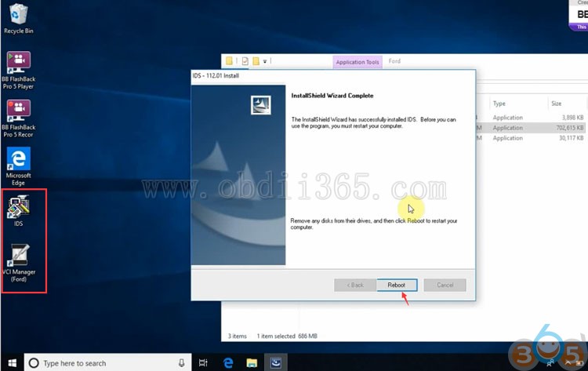Image resolution: width=588 pixels, height=371 pixels.
Task: Click the Reboot button in the installer
Action: [397, 285]
